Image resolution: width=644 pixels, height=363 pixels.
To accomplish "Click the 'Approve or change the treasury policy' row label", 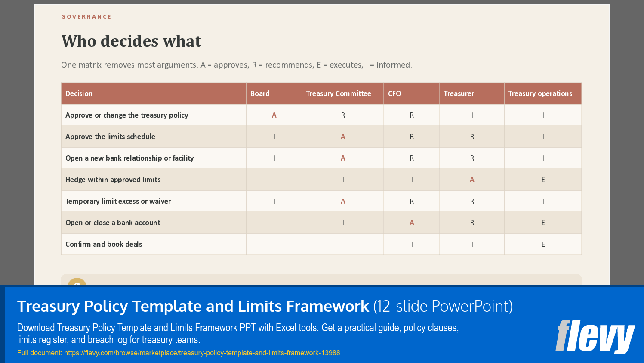I will [127, 115].
